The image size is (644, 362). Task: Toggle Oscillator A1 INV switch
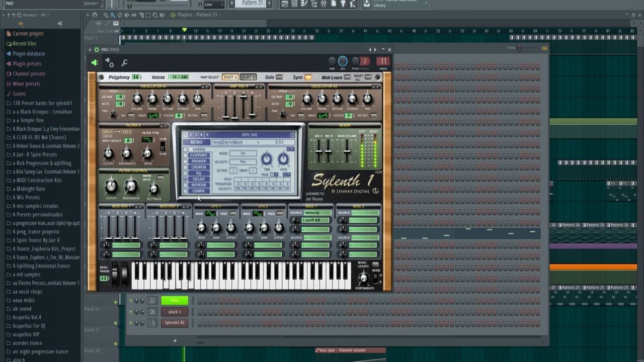pos(131,116)
